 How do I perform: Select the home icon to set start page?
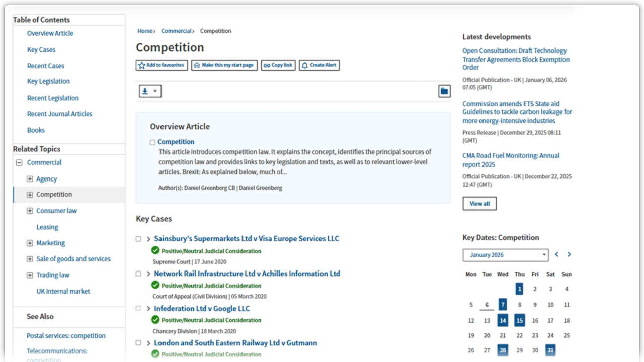[197, 65]
